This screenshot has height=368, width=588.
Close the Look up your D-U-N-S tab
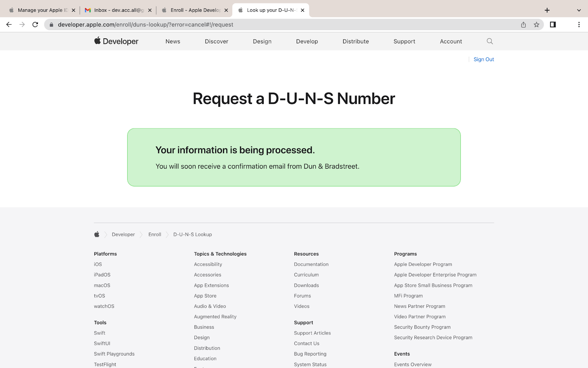point(302,10)
